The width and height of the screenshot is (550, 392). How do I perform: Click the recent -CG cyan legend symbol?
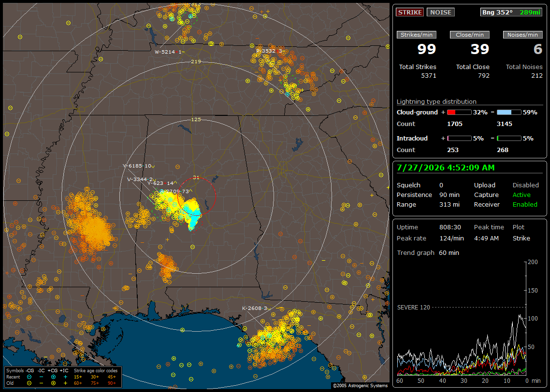tap(29, 377)
